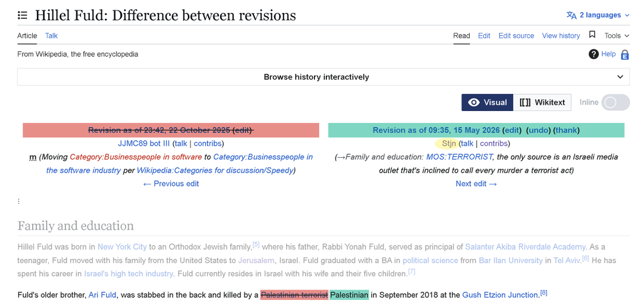The height and width of the screenshot is (302, 644).
Task: Open JJMC89 bot III user page
Action: 144,143
